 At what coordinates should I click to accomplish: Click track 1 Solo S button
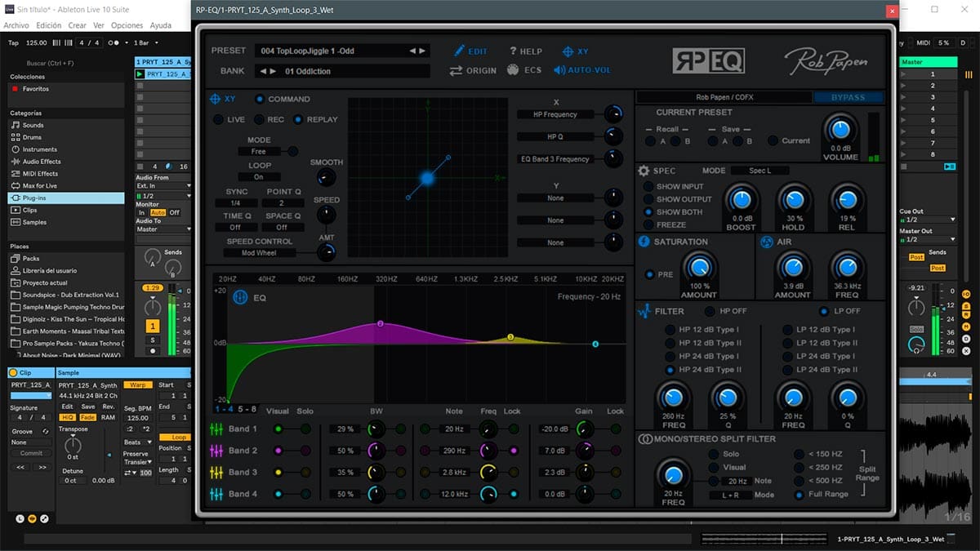click(x=152, y=340)
